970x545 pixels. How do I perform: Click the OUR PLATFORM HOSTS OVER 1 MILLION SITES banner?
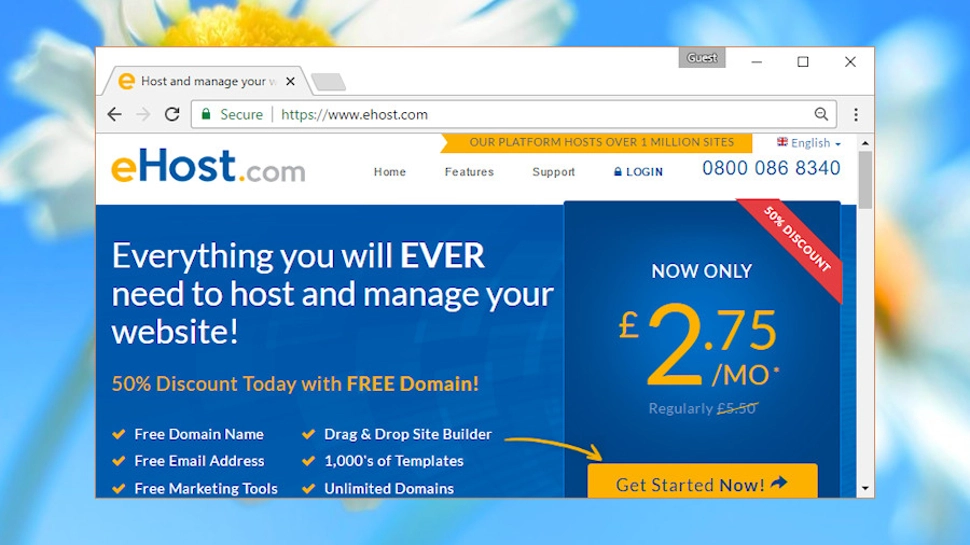click(x=597, y=143)
